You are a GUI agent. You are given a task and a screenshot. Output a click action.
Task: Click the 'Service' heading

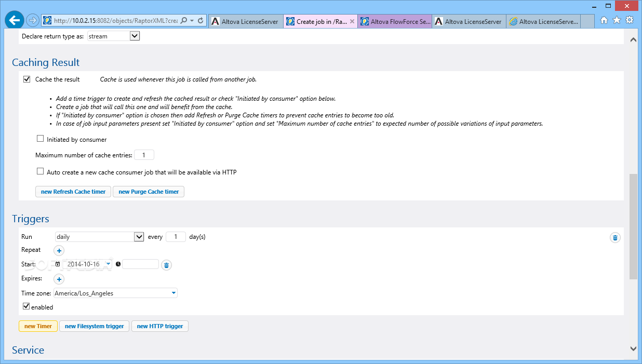[x=28, y=350]
